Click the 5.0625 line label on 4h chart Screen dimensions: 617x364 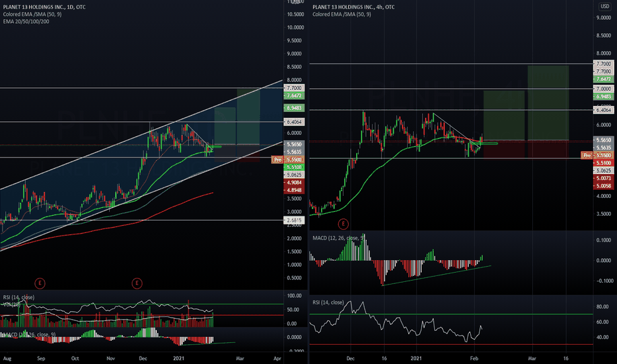click(603, 171)
